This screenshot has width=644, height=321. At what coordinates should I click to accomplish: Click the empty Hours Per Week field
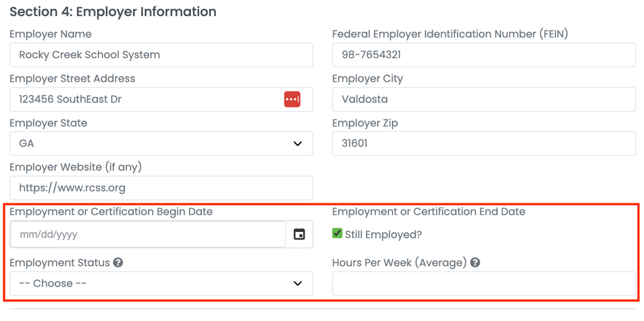point(483,284)
